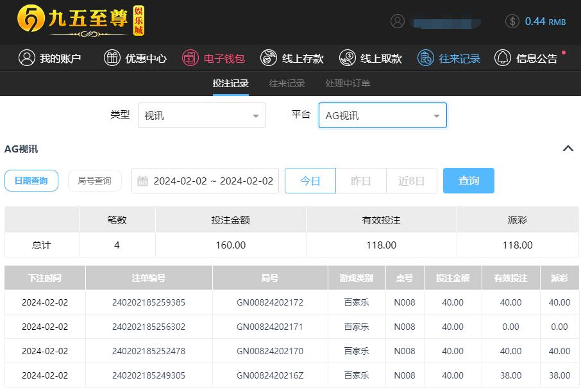581x392 pixels.
Task: Switch to 投注记录 tab
Action: tap(230, 83)
